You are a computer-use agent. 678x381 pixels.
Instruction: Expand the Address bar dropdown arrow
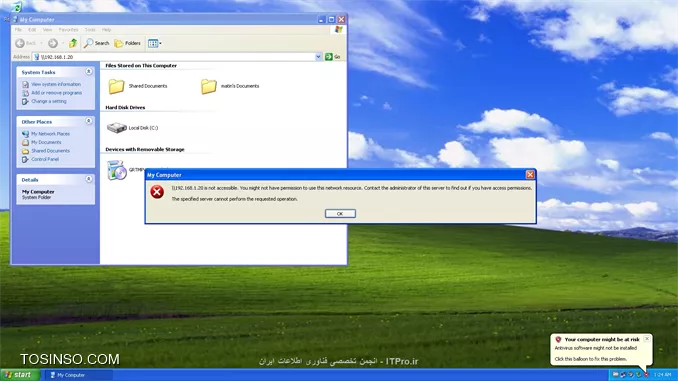coord(319,57)
